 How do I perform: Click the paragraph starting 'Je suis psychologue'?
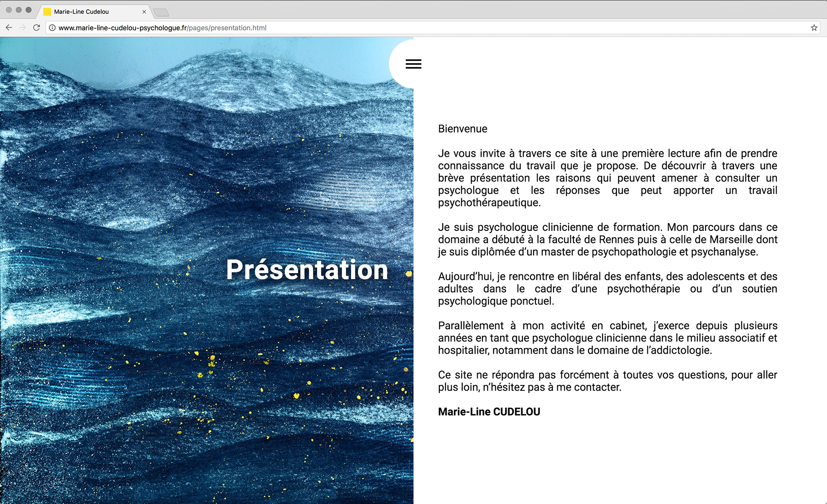click(x=607, y=240)
